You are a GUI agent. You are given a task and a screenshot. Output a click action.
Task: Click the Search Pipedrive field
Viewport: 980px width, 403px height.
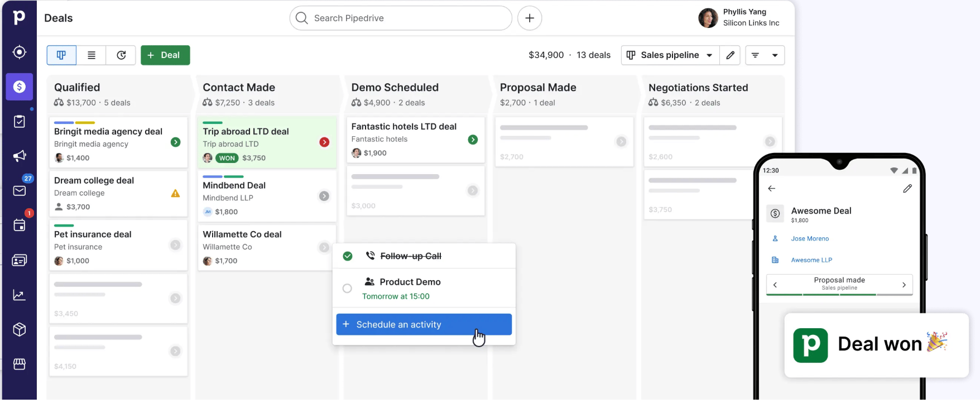[400, 18]
